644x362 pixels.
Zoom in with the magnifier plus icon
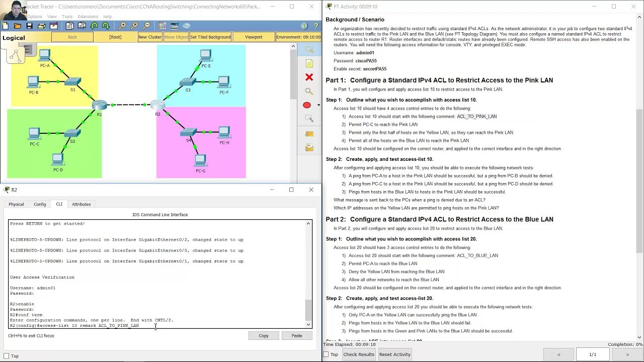point(122,26)
